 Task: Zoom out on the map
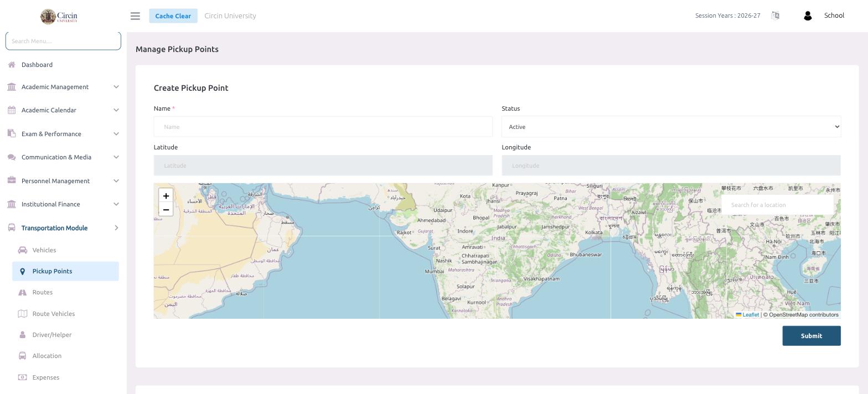click(x=166, y=210)
